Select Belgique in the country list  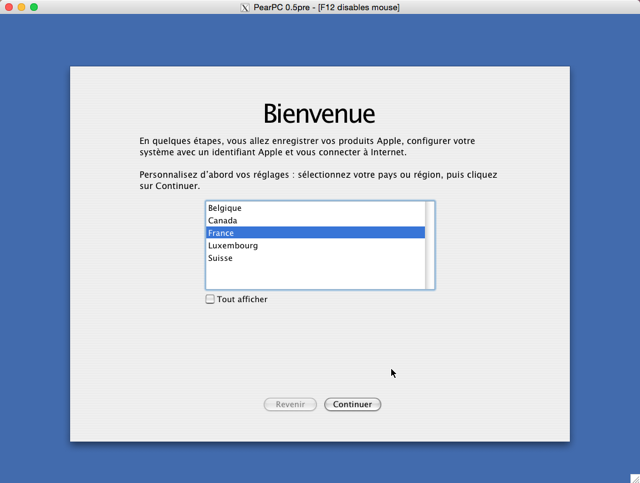pos(315,208)
